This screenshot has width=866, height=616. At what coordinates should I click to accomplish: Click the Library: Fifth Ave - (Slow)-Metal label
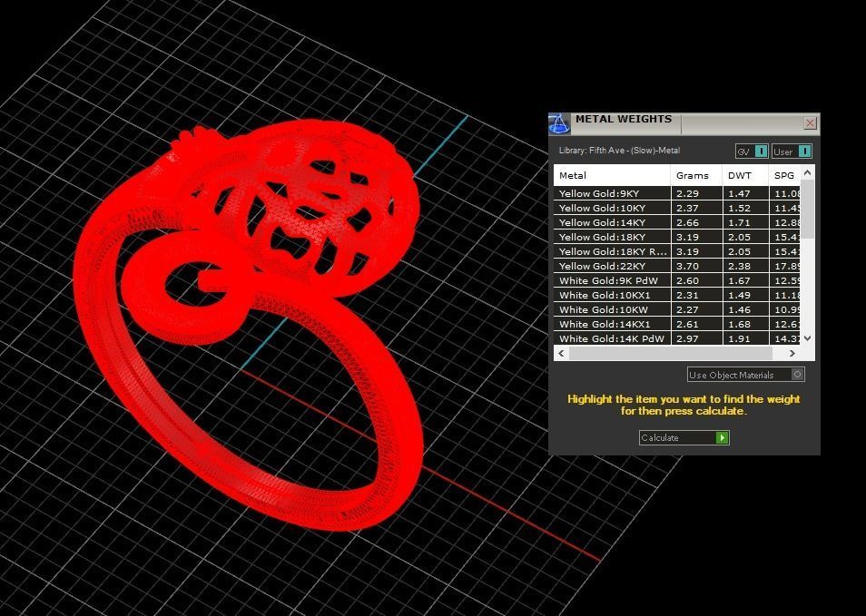click(x=619, y=150)
